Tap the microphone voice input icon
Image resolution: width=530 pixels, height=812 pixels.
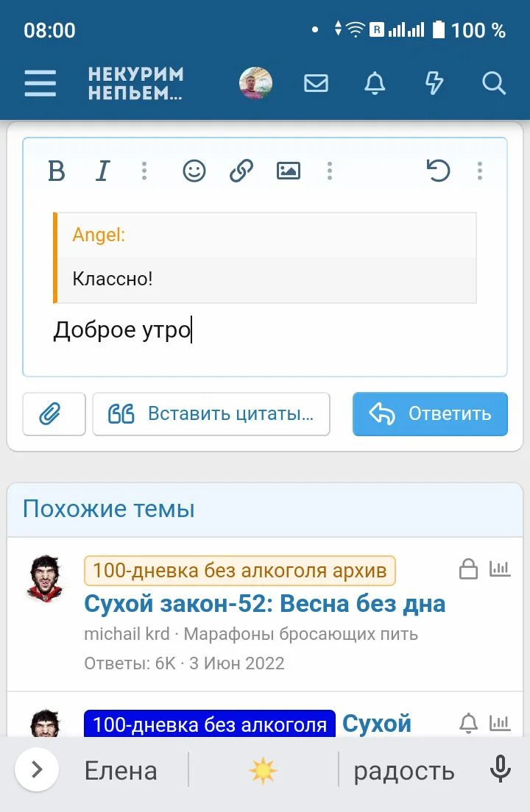[x=501, y=769]
